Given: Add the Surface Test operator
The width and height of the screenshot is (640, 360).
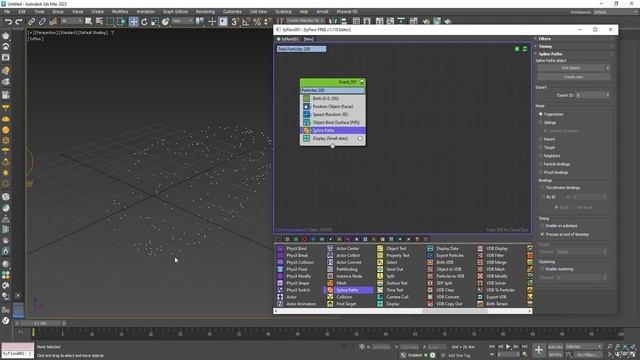Looking at the screenshot, I should click(x=396, y=283).
